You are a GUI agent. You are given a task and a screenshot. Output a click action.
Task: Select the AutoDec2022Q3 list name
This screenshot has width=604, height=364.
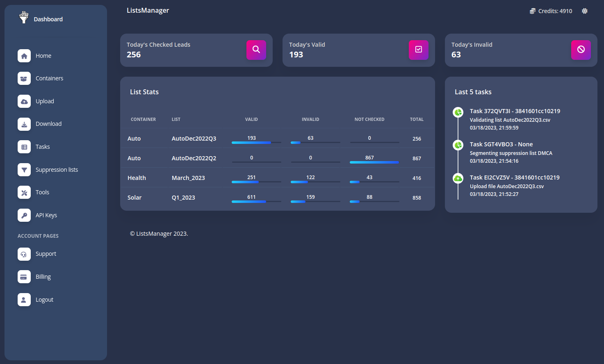pyautogui.click(x=194, y=139)
